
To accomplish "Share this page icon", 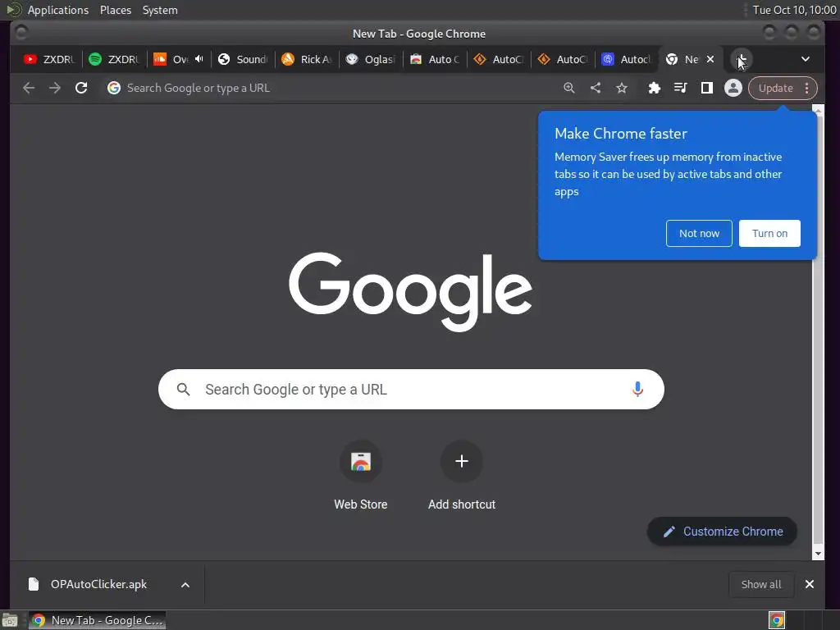I will pos(596,88).
